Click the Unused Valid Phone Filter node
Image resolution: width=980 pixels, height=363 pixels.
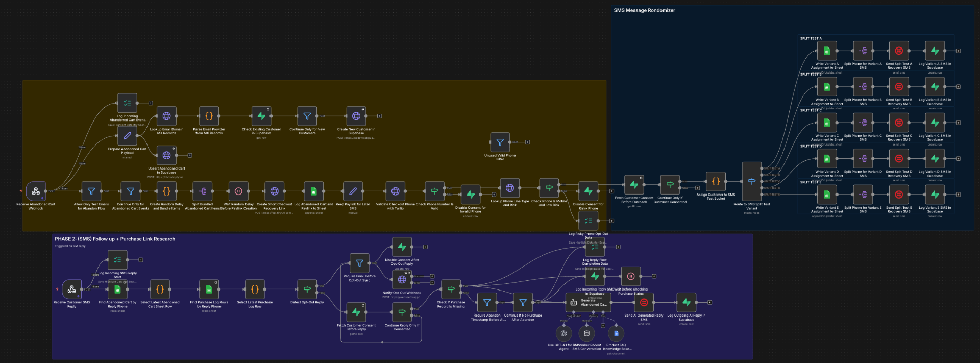coord(500,142)
